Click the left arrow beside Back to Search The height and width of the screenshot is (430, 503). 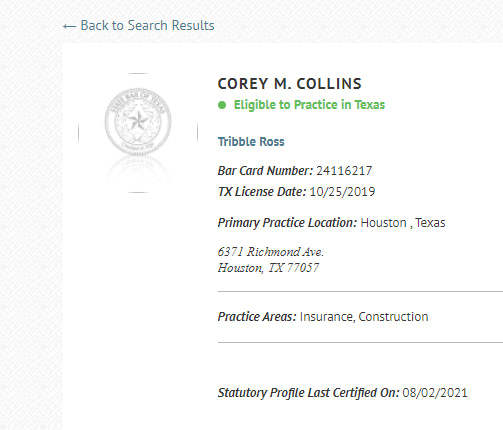(69, 26)
